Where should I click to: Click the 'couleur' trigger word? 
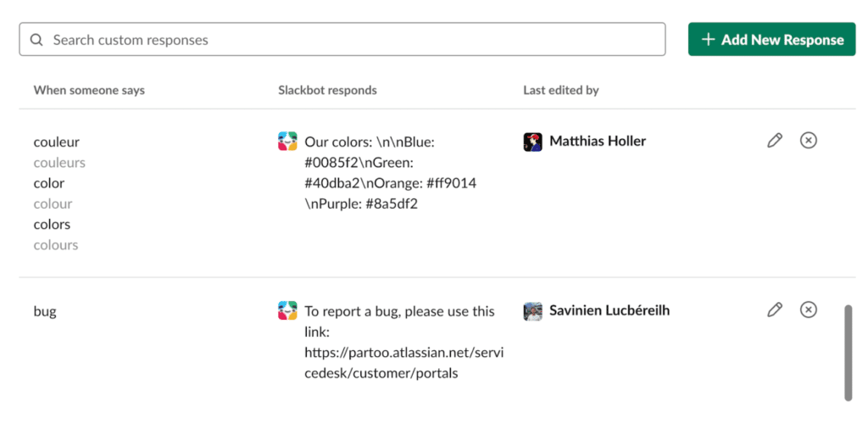tap(57, 142)
